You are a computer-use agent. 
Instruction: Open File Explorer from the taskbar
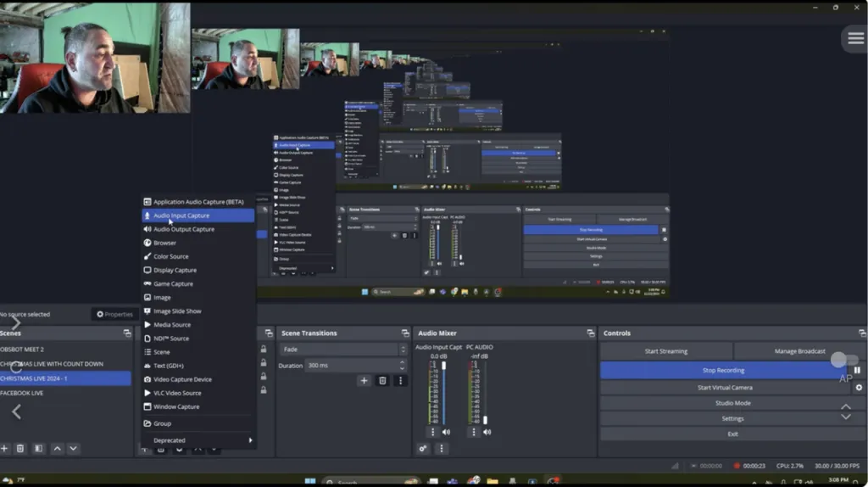coord(492,481)
